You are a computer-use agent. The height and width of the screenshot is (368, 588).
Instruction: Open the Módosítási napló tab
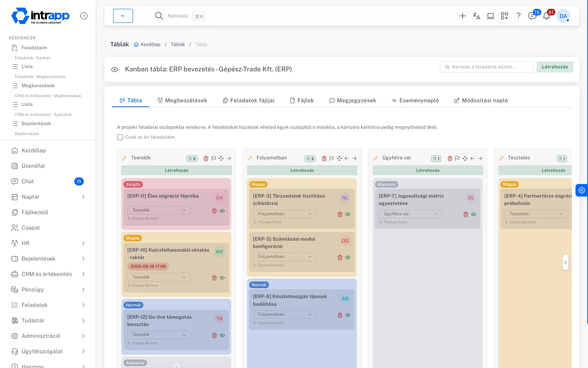[481, 100]
